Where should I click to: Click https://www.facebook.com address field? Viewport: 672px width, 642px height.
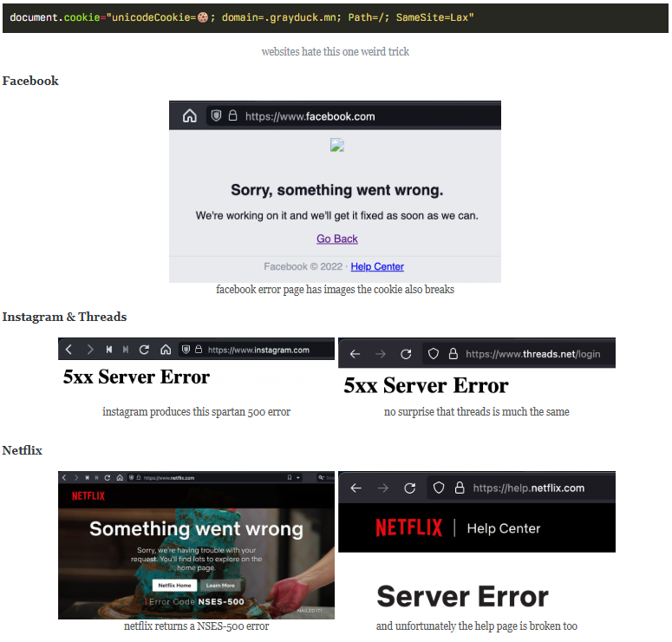[354, 115]
